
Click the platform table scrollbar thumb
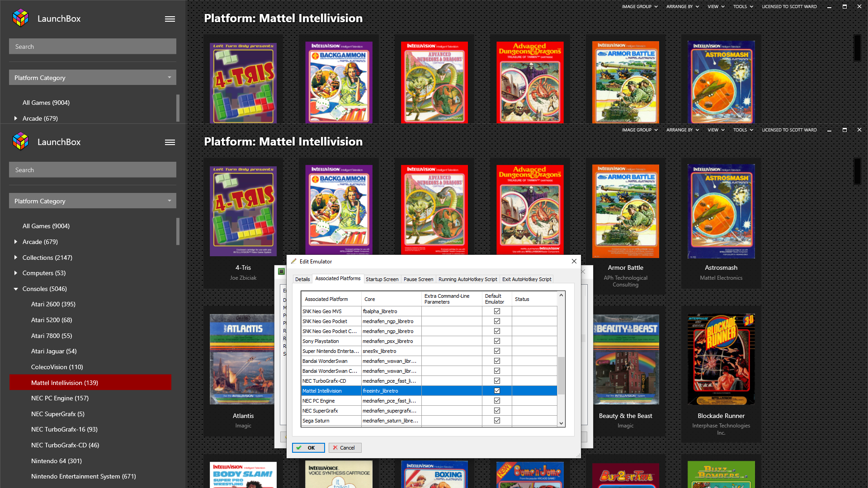tap(561, 375)
